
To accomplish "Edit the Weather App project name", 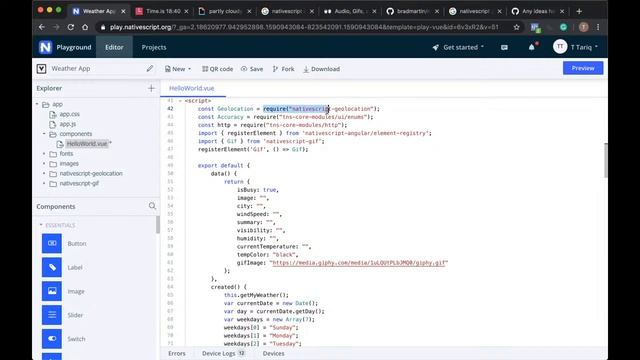I will click(x=150, y=69).
